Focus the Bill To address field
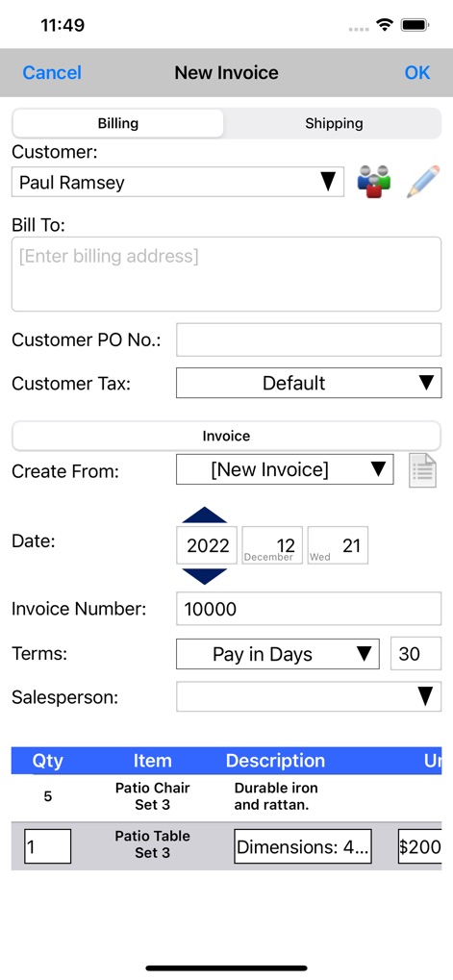The image size is (453, 980). (x=226, y=274)
